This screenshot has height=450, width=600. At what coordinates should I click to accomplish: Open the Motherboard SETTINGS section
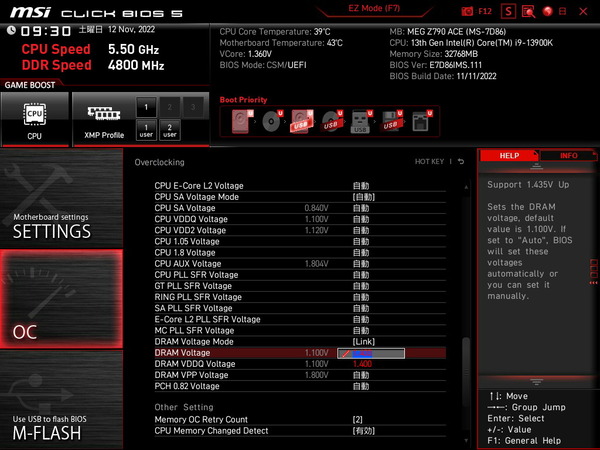[61, 198]
